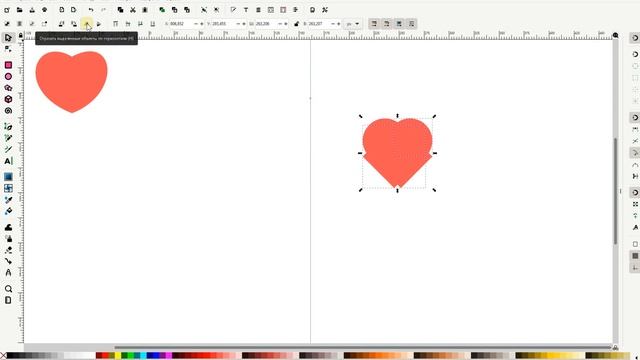Select the Calligraphy tool
This screenshot has width=640, height=360.
tap(8, 150)
